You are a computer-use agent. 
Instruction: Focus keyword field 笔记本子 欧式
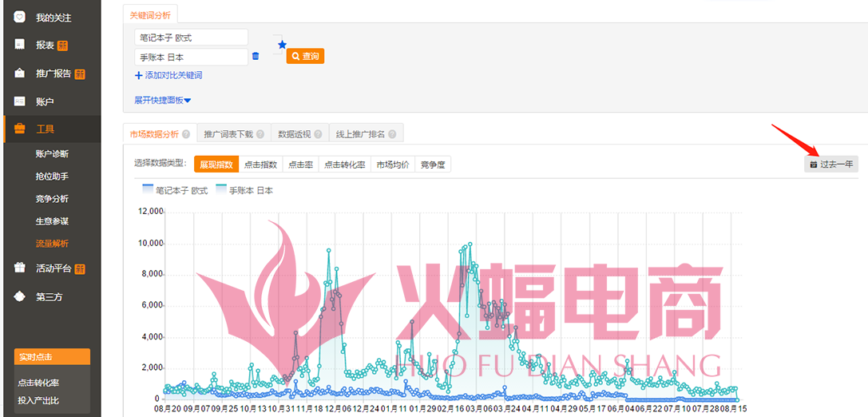click(x=191, y=37)
